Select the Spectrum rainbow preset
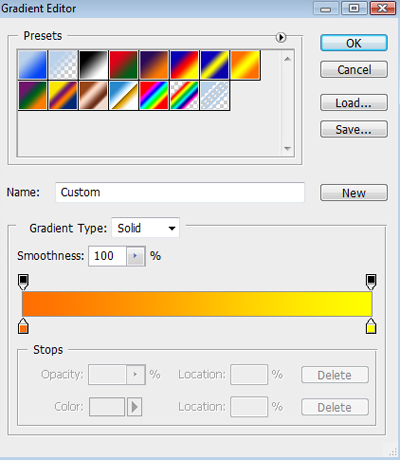This screenshot has width=400, height=460. 154,95
